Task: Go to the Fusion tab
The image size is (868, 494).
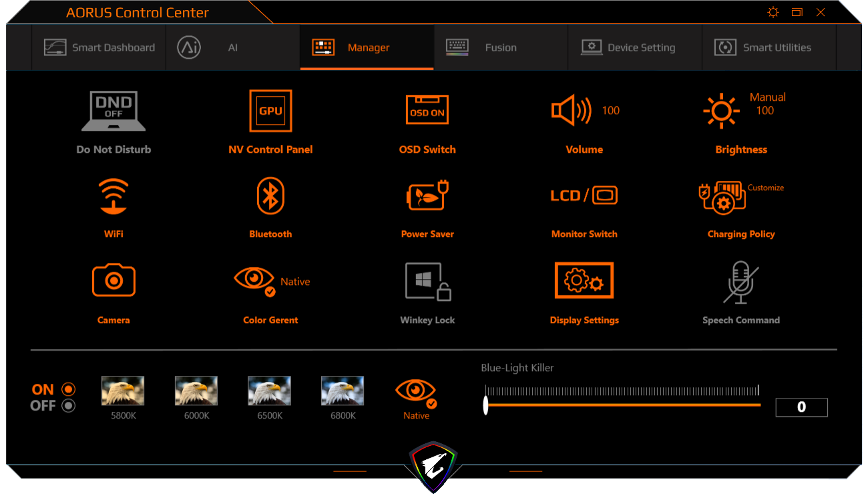Action: coord(501,47)
